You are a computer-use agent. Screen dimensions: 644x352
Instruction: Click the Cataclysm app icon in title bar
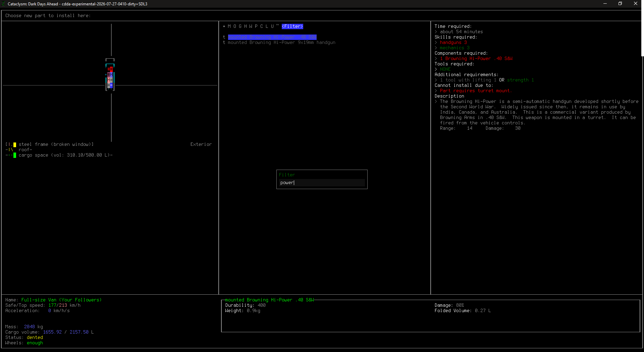[x=4, y=4]
